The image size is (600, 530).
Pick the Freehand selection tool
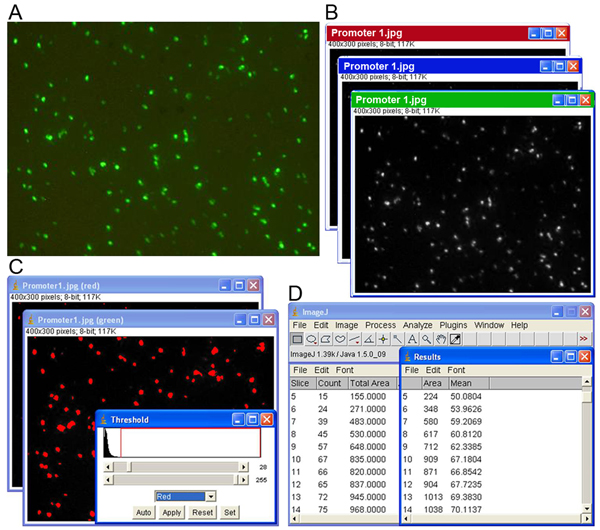point(339,340)
